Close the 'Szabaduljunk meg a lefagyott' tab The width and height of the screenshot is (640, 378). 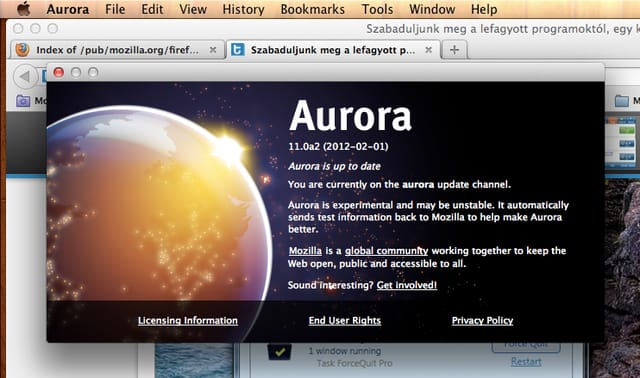click(x=428, y=50)
